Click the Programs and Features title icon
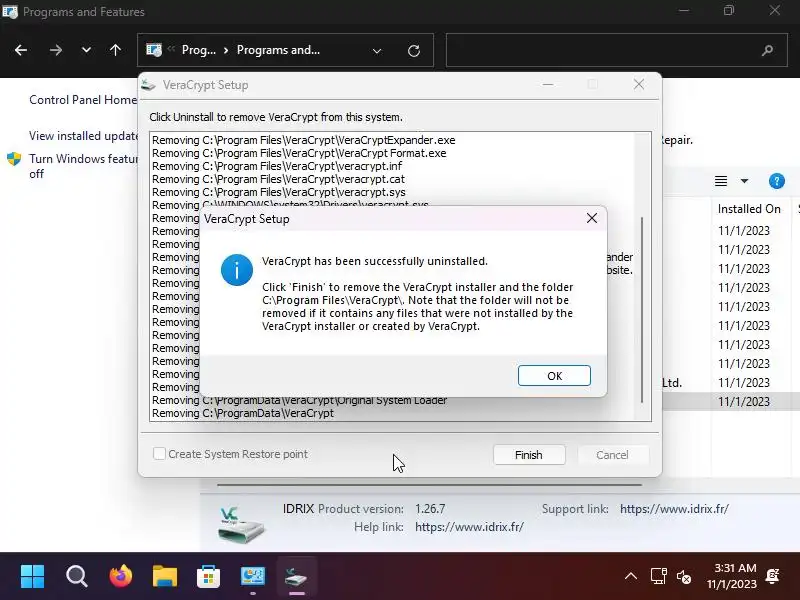This screenshot has height=600, width=800. 10,11
